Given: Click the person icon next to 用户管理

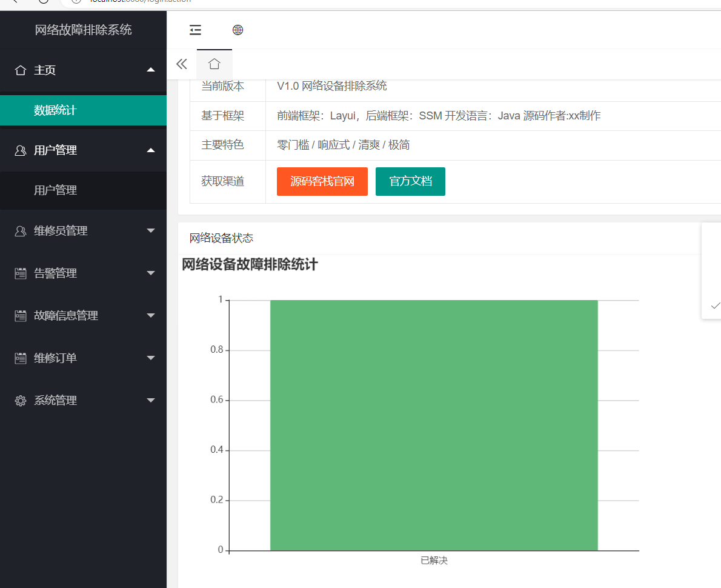Looking at the screenshot, I should pyautogui.click(x=21, y=150).
